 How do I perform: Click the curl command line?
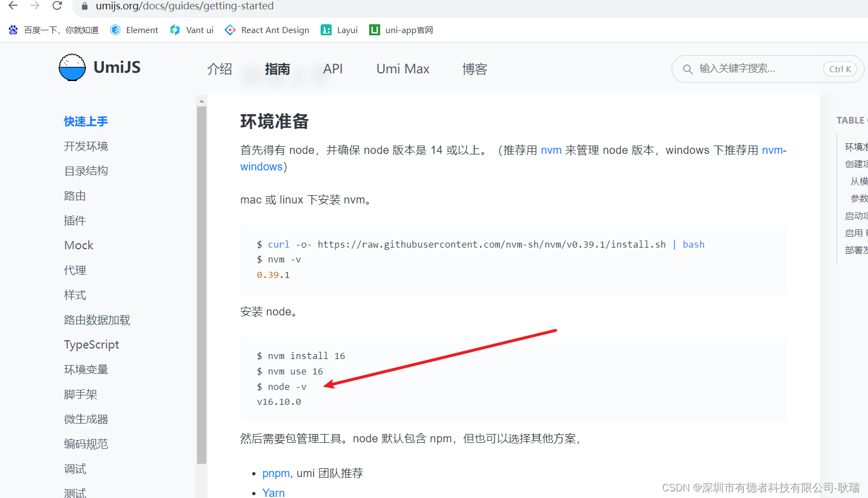click(481, 244)
